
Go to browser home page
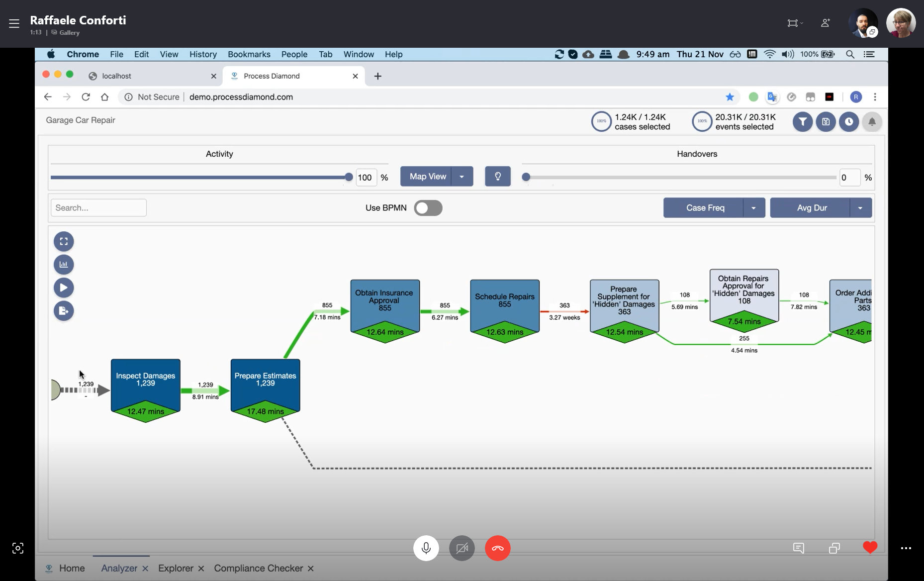[x=104, y=97]
